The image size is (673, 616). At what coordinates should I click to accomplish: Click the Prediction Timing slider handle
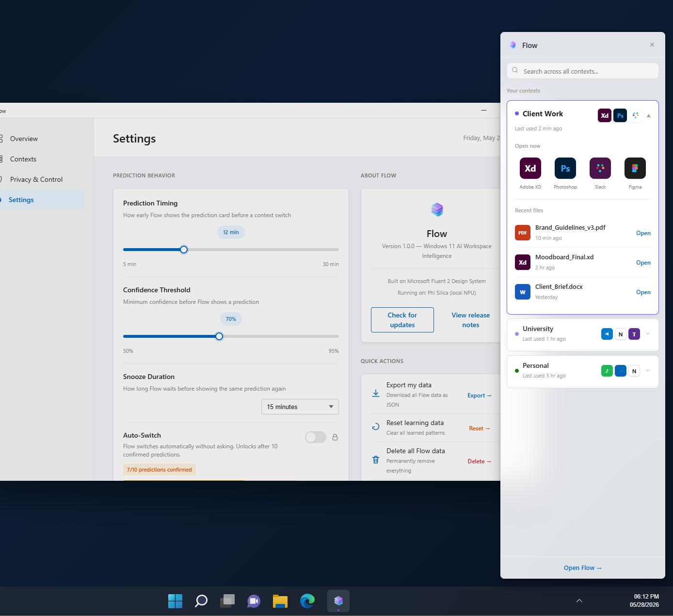(x=184, y=250)
